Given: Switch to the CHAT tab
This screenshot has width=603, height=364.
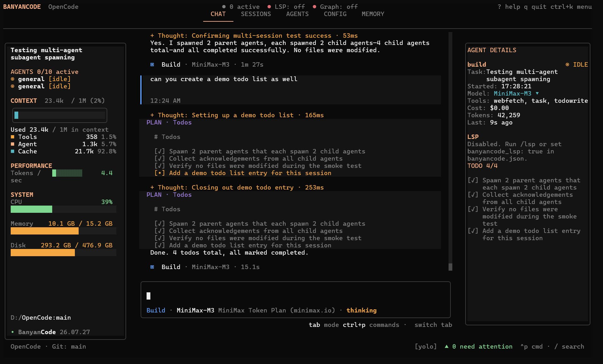Looking at the screenshot, I should click(218, 14).
